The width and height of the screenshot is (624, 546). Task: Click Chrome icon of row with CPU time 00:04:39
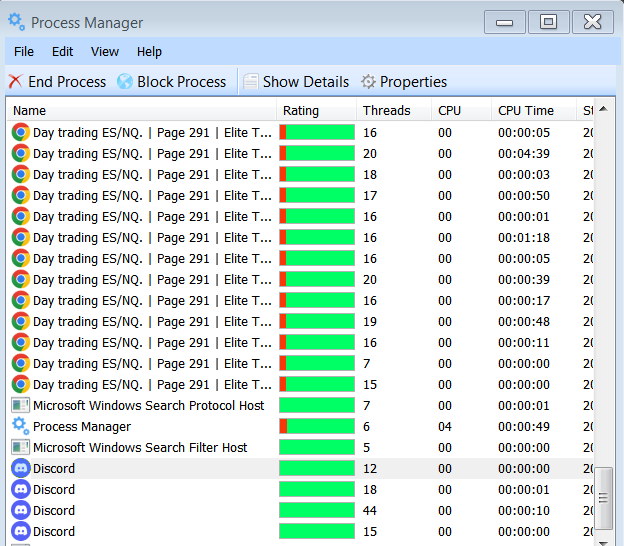click(x=21, y=154)
